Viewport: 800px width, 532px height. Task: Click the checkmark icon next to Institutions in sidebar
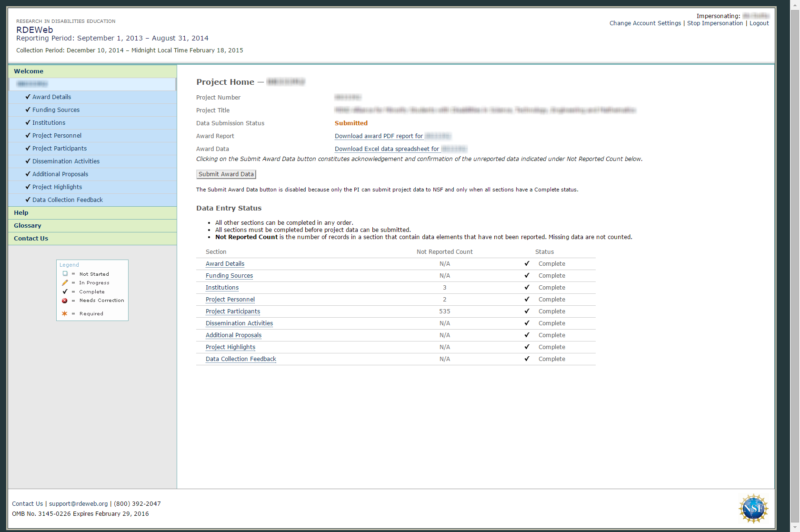[x=28, y=122]
